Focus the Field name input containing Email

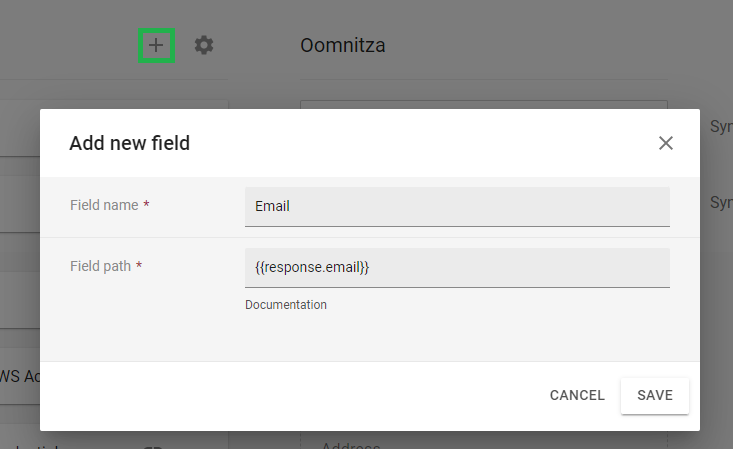[x=457, y=207]
